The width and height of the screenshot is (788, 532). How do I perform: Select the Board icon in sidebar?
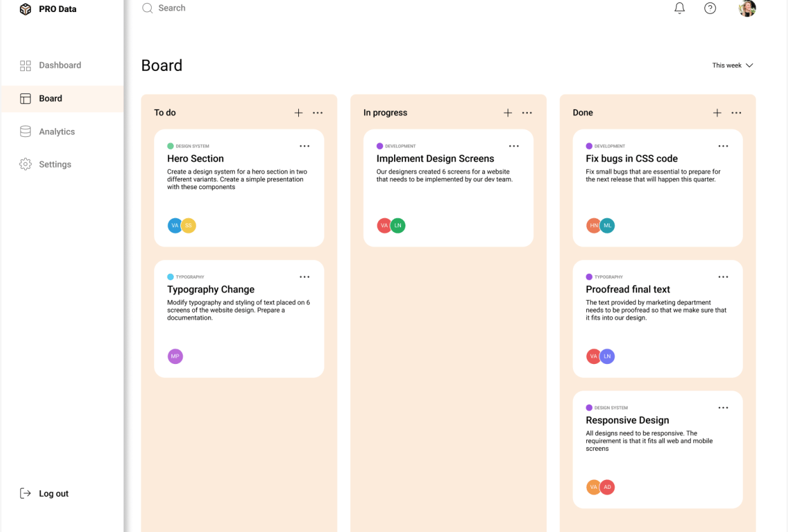25,98
